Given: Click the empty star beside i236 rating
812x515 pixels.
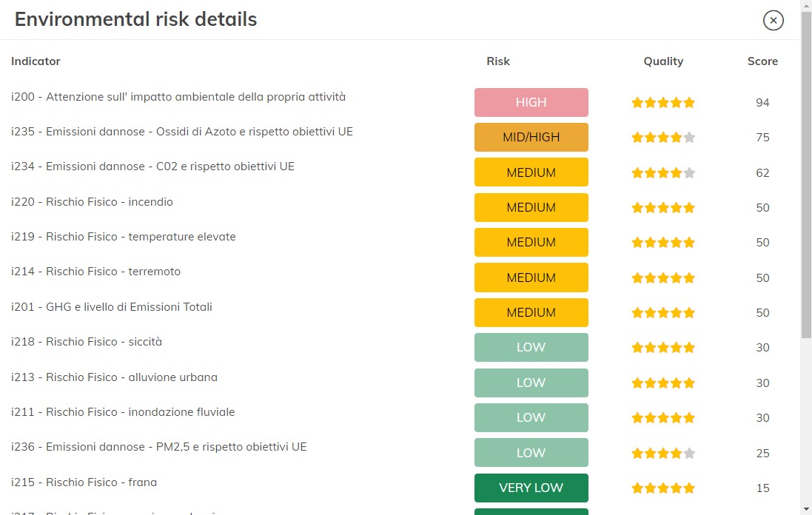Looking at the screenshot, I should pyautogui.click(x=690, y=453).
